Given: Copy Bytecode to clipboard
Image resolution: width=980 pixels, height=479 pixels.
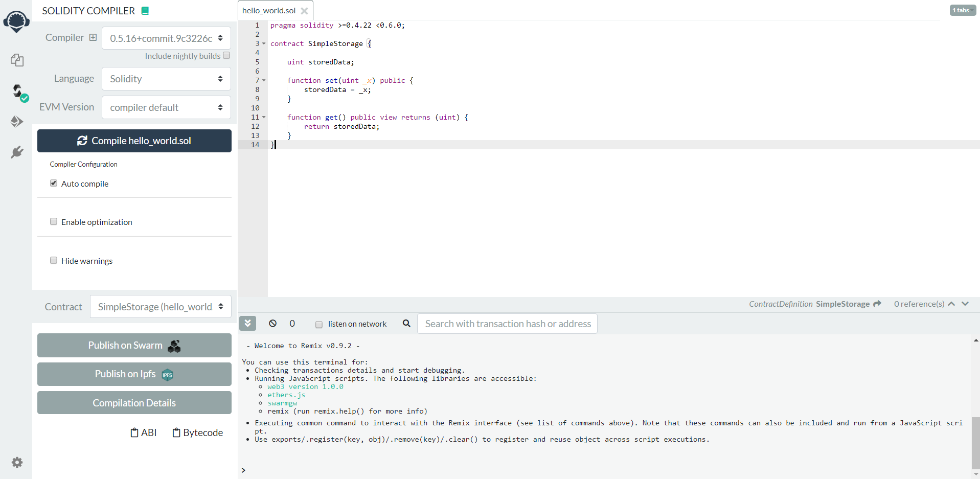Looking at the screenshot, I should [x=197, y=432].
